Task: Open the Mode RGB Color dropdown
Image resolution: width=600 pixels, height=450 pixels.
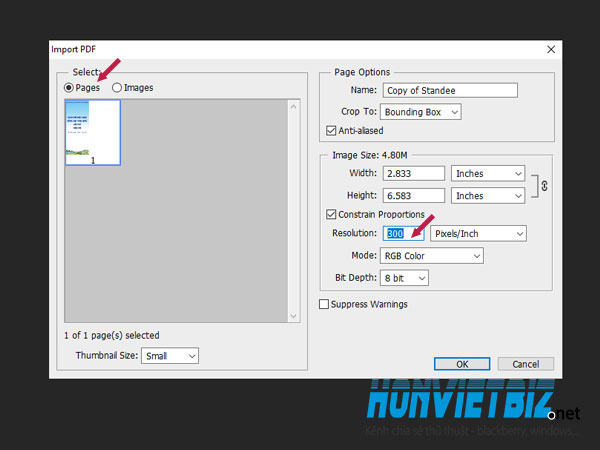Action: 432,256
